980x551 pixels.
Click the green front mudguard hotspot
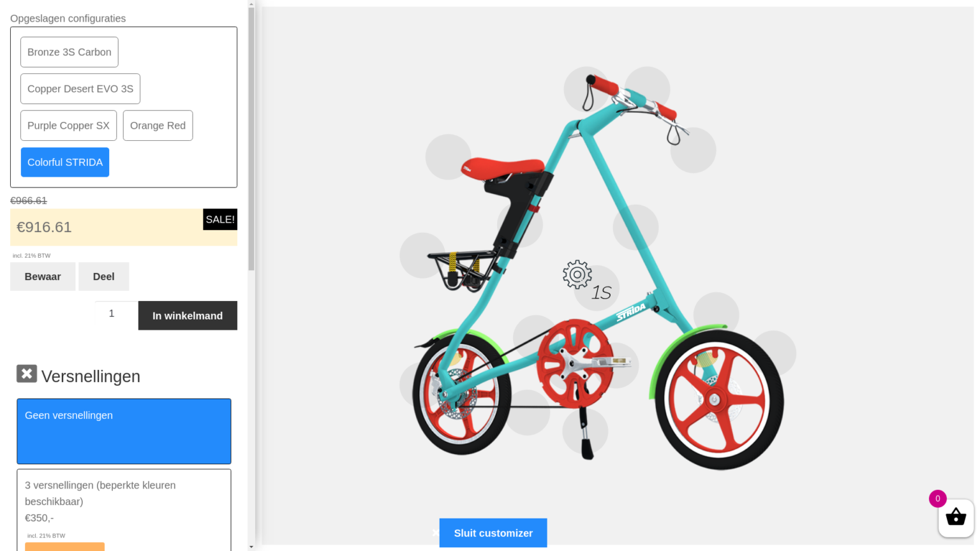(x=716, y=315)
